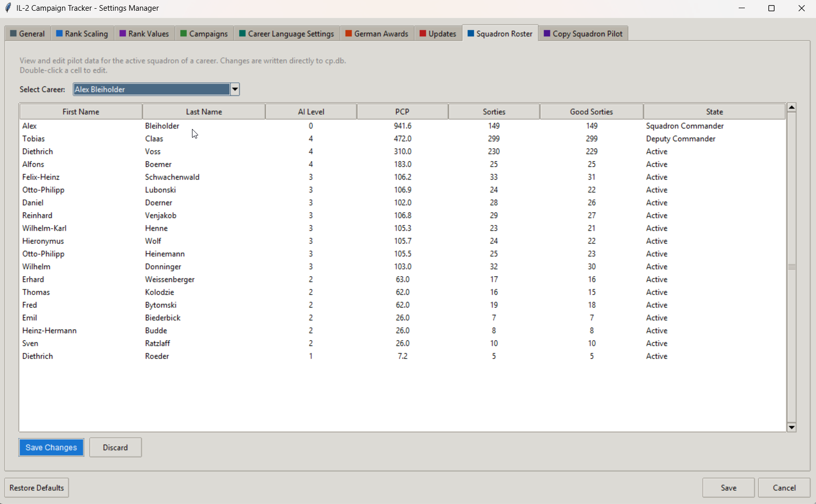Screen dimensions: 816x504
Task: Open the General tab
Action: point(28,34)
